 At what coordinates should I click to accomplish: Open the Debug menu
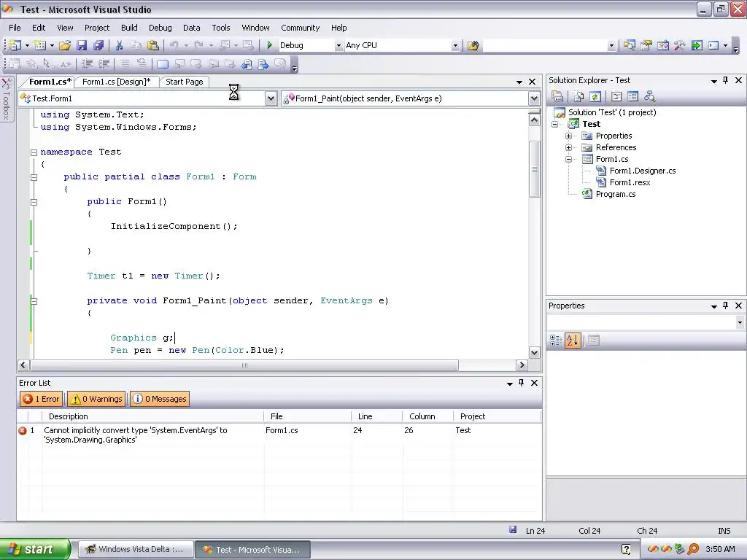(160, 28)
